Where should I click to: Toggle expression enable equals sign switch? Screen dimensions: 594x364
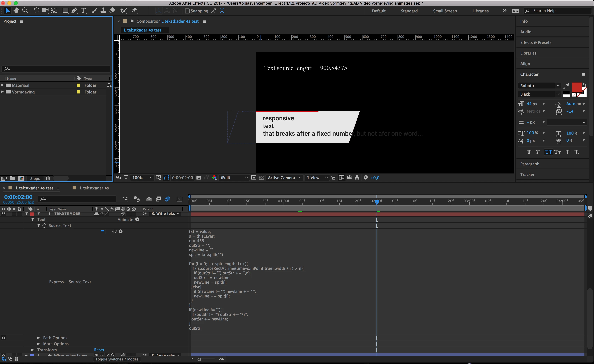(102, 231)
